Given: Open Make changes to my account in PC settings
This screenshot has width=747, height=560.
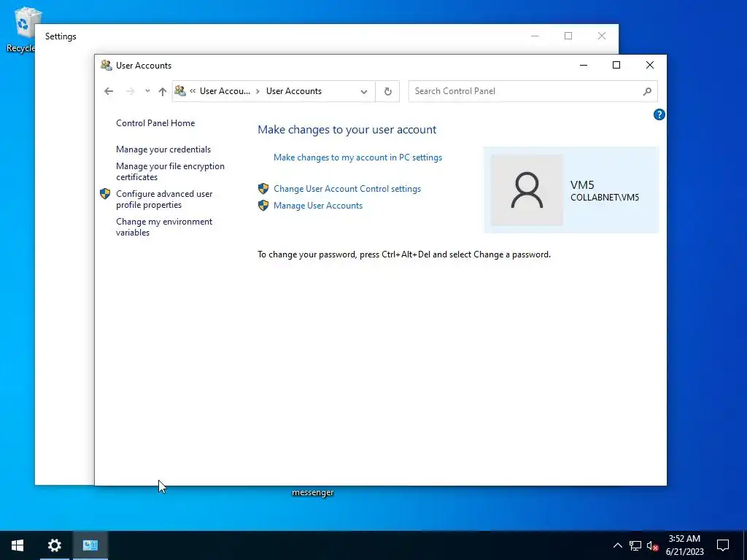Looking at the screenshot, I should tap(357, 157).
